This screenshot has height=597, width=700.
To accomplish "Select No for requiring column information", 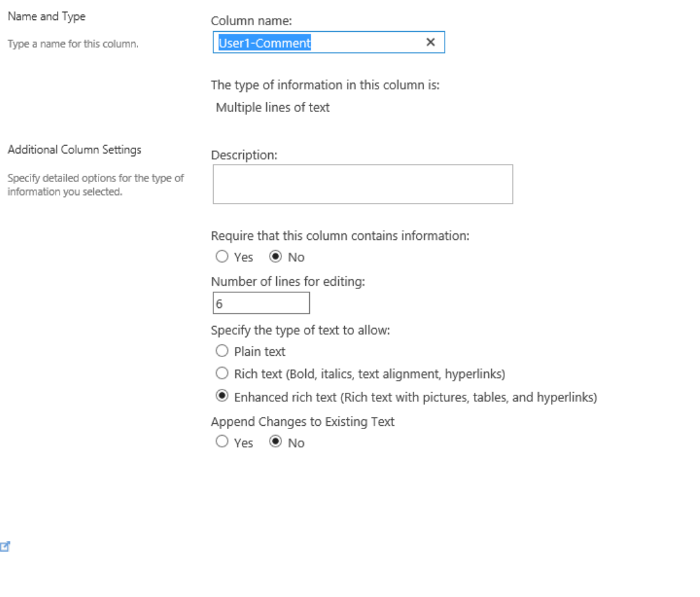I will pyautogui.click(x=275, y=257).
